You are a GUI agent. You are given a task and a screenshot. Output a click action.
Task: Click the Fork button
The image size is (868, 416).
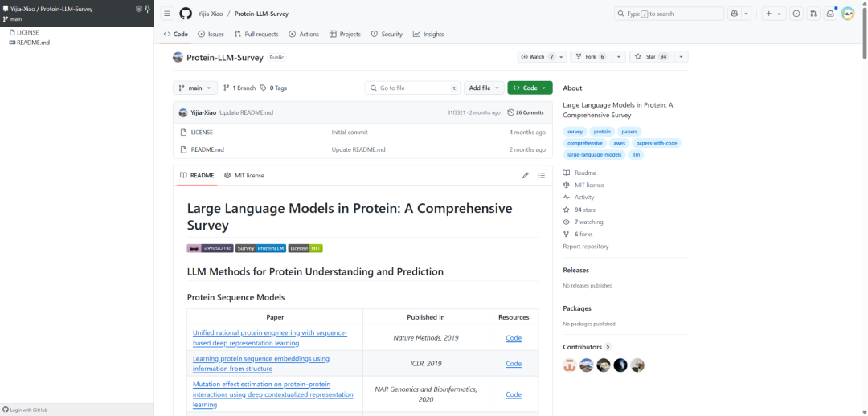click(x=591, y=57)
